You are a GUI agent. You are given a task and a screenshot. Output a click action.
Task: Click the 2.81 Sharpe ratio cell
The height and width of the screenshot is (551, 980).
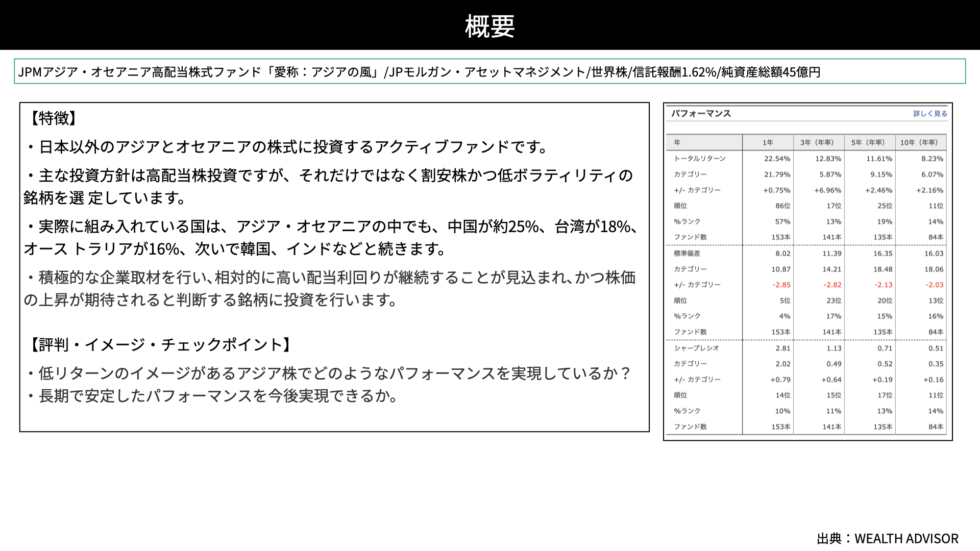point(782,348)
